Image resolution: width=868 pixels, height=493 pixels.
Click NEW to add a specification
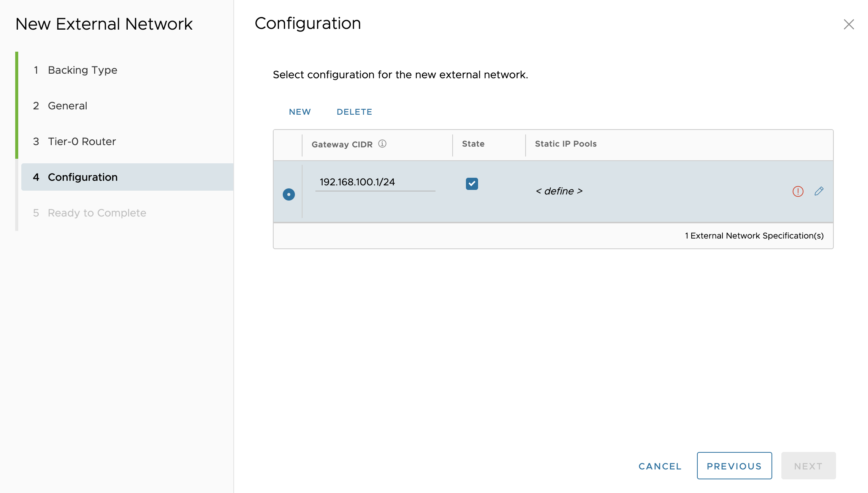[299, 112]
